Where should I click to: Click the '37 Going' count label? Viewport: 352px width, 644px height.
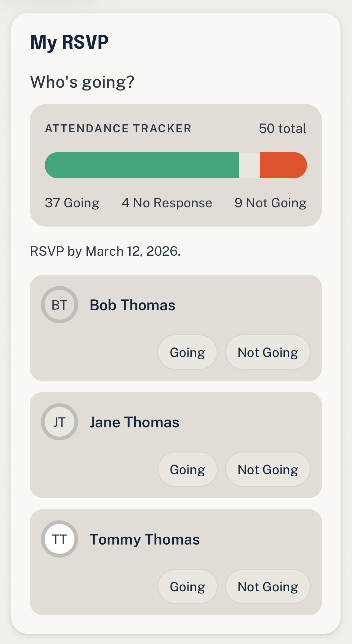[72, 203]
